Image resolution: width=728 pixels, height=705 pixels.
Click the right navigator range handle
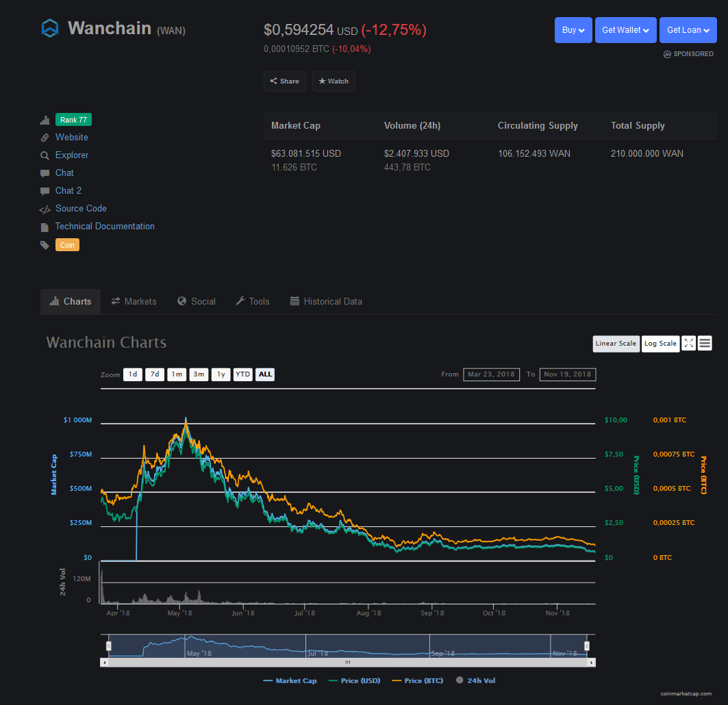point(587,646)
